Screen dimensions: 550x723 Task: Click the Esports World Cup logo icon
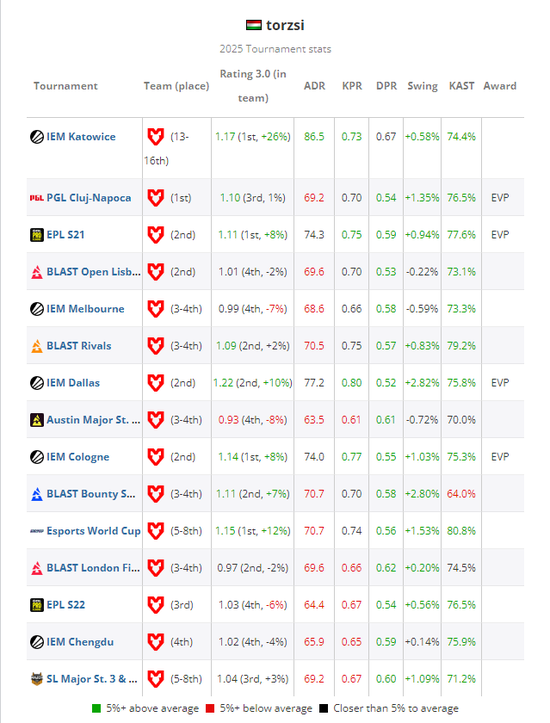(x=37, y=531)
